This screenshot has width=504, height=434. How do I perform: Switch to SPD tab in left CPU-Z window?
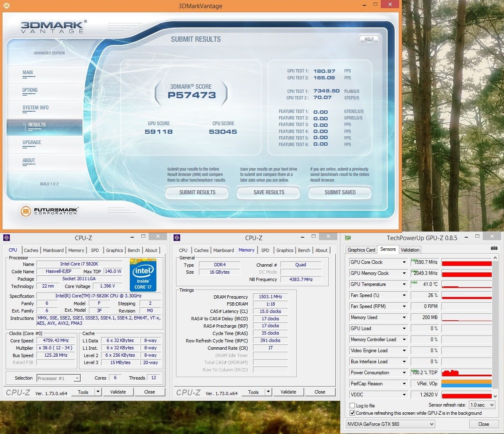coord(95,250)
